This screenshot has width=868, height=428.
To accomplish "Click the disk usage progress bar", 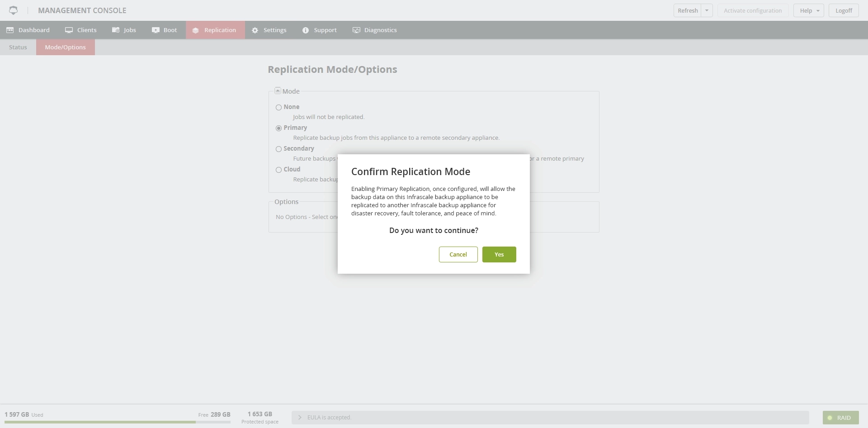I will pyautogui.click(x=118, y=422).
